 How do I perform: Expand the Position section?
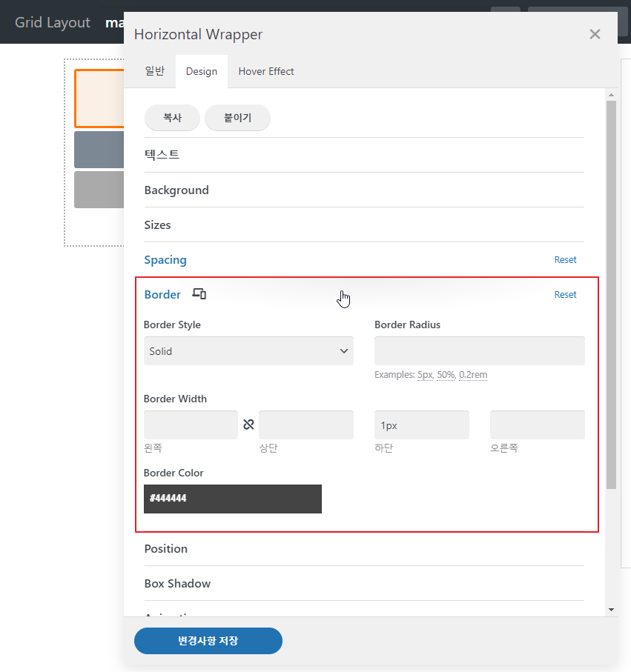[364, 548]
